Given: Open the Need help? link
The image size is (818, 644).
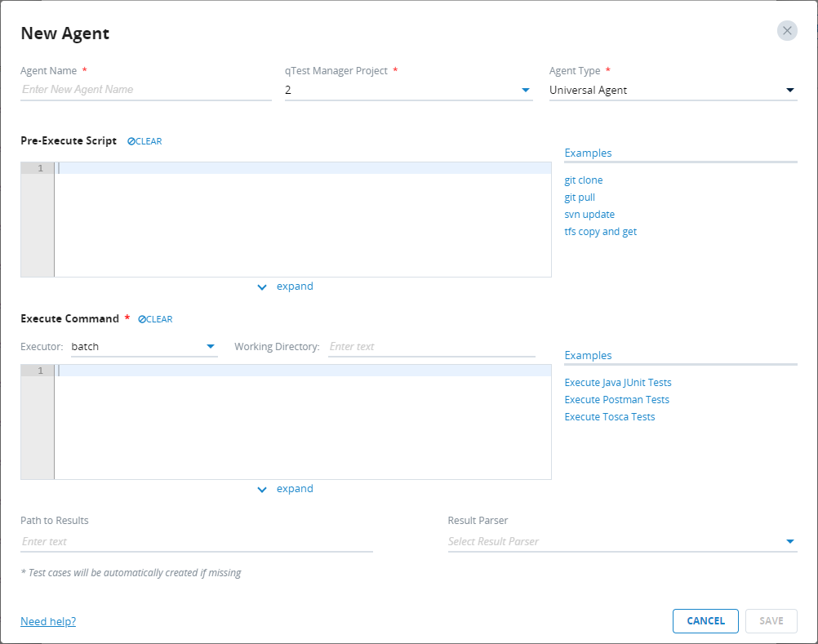Looking at the screenshot, I should (x=48, y=621).
